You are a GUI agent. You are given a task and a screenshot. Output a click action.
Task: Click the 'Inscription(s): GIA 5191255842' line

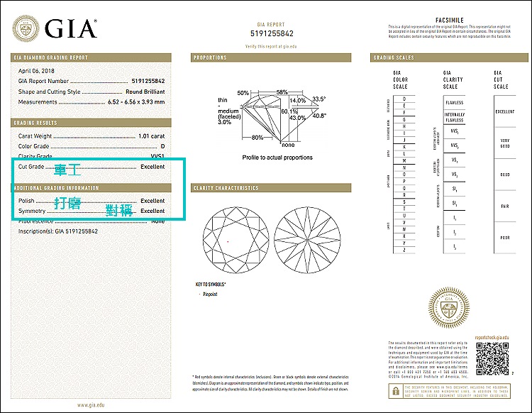[58, 231]
